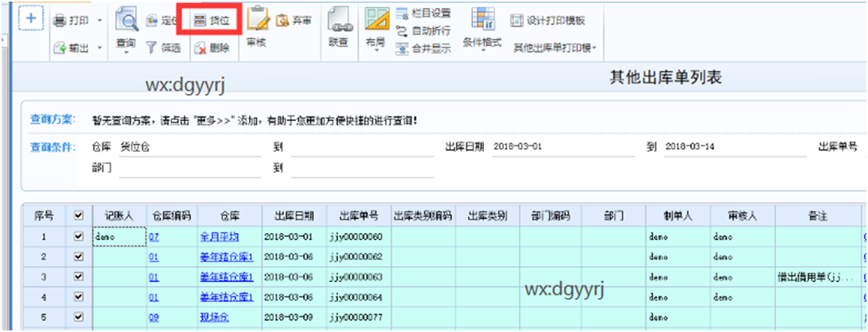Click the 仓库 到 end input field

tap(362, 147)
